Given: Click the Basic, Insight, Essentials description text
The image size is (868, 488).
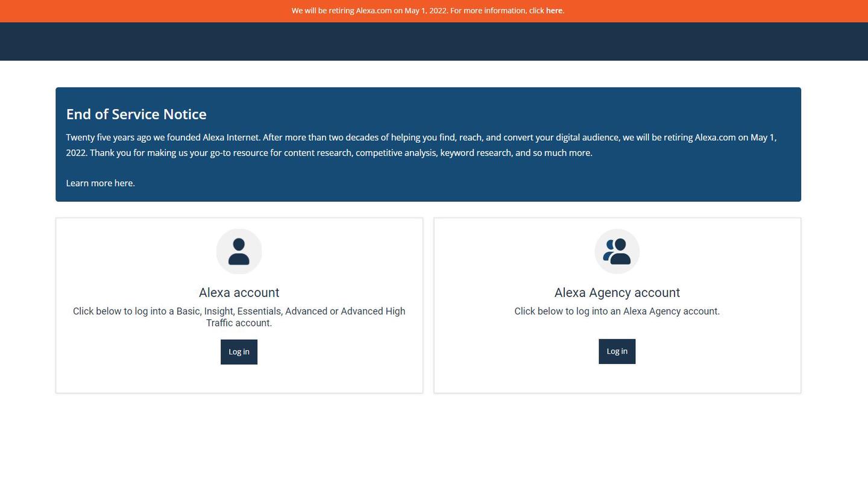Looking at the screenshot, I should (239, 311).
